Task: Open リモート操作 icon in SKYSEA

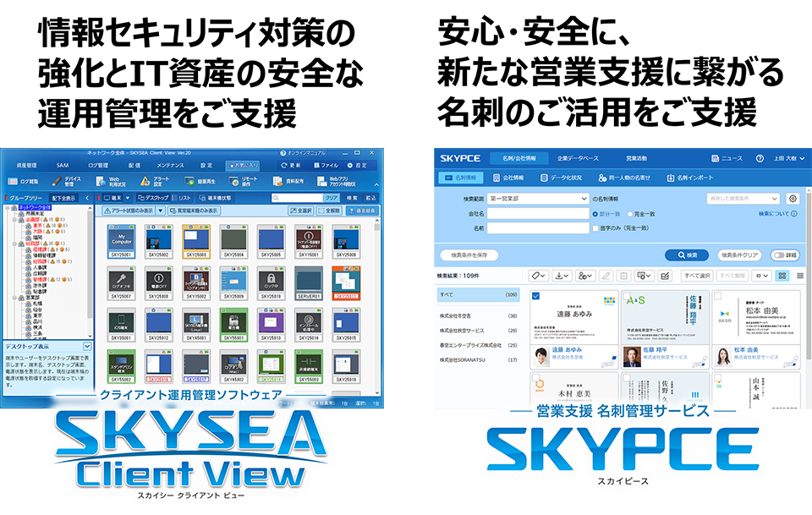Action: 234,182
